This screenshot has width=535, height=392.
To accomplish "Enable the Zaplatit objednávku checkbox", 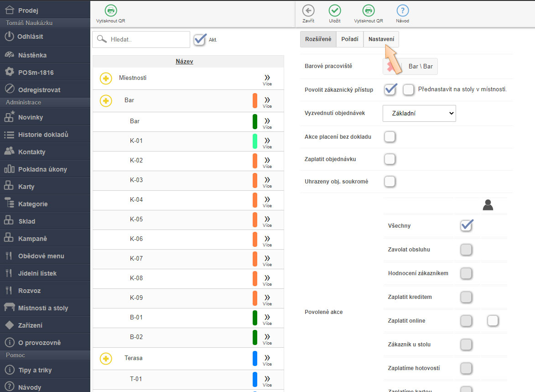I will [390, 159].
